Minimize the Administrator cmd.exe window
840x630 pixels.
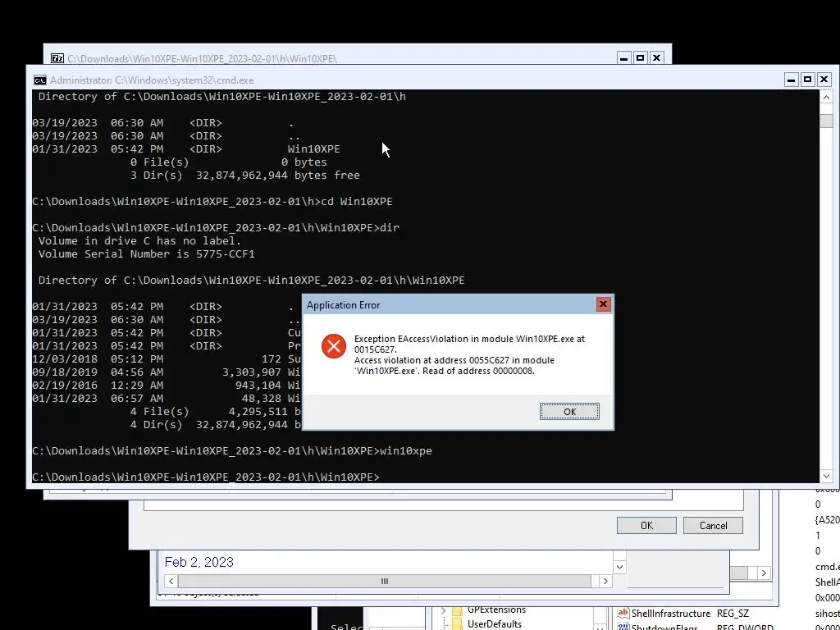(792, 80)
